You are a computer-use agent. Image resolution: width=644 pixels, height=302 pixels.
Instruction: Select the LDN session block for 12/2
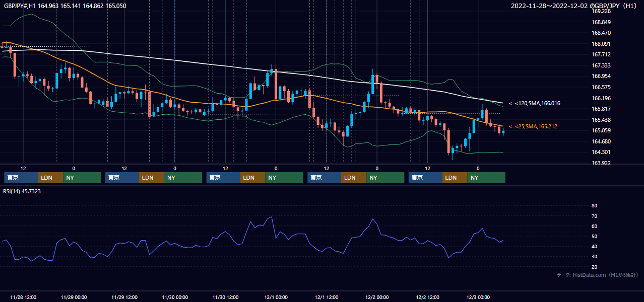point(456,178)
